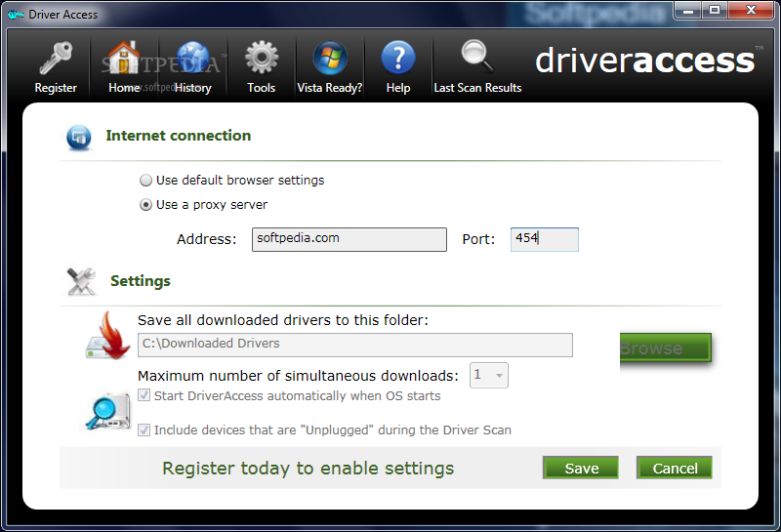
Task: Click the Vista Ready? label
Action: 330,88
